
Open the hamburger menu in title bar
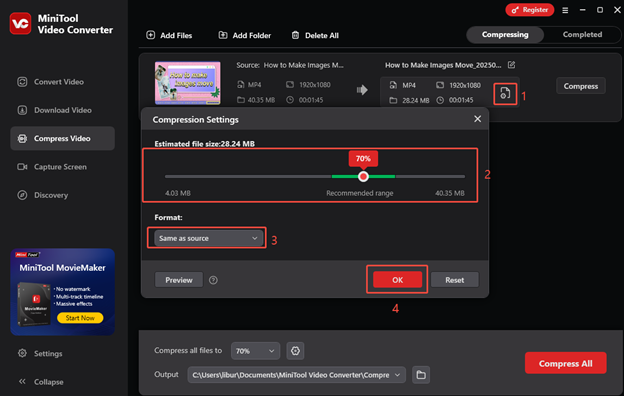565,10
